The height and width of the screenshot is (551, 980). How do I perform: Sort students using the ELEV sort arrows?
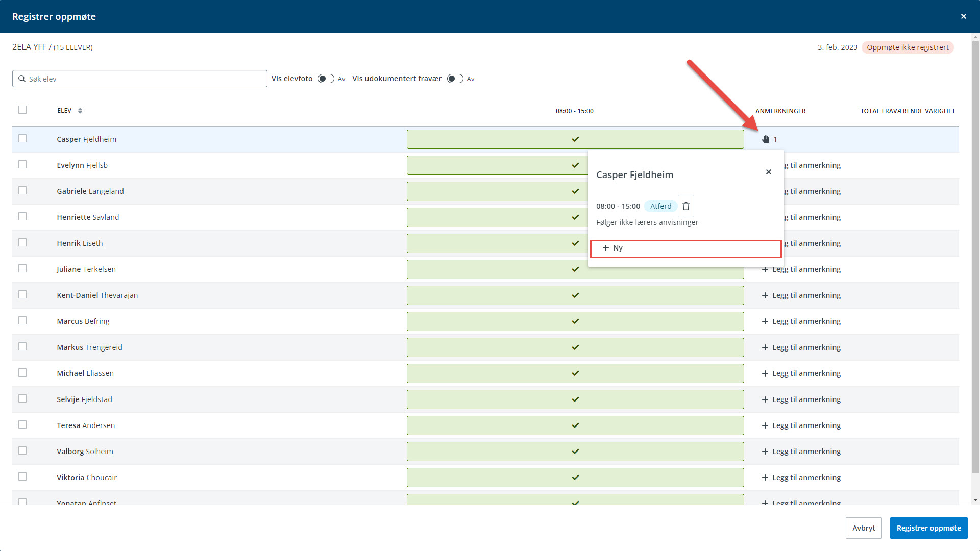coord(80,111)
